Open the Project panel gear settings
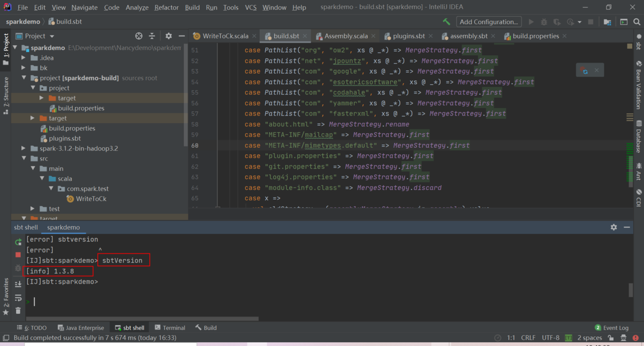Viewport: 644px width, 346px height. (169, 36)
